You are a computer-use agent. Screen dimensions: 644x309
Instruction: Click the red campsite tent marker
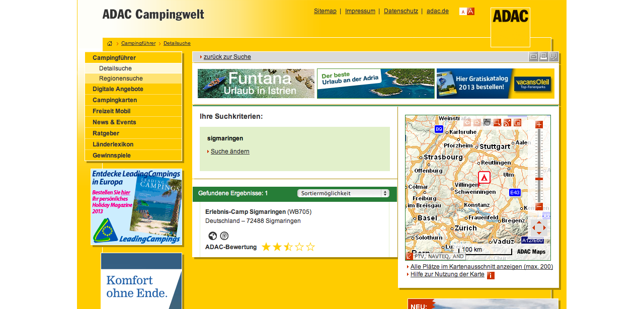[484, 177]
